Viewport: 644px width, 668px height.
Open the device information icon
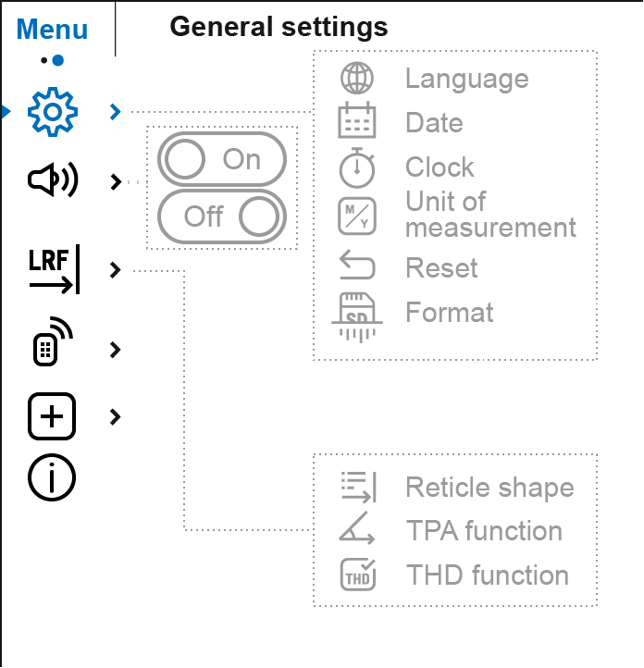point(53,477)
